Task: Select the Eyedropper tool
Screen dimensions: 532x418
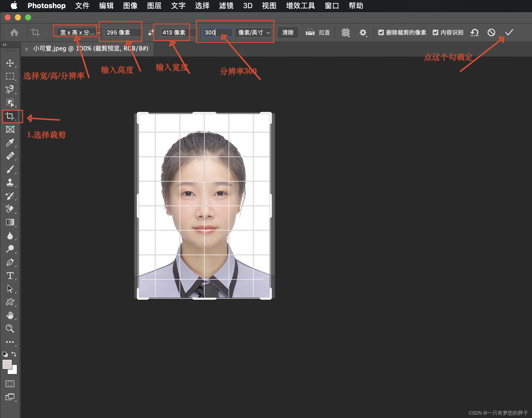Action: 10,143
